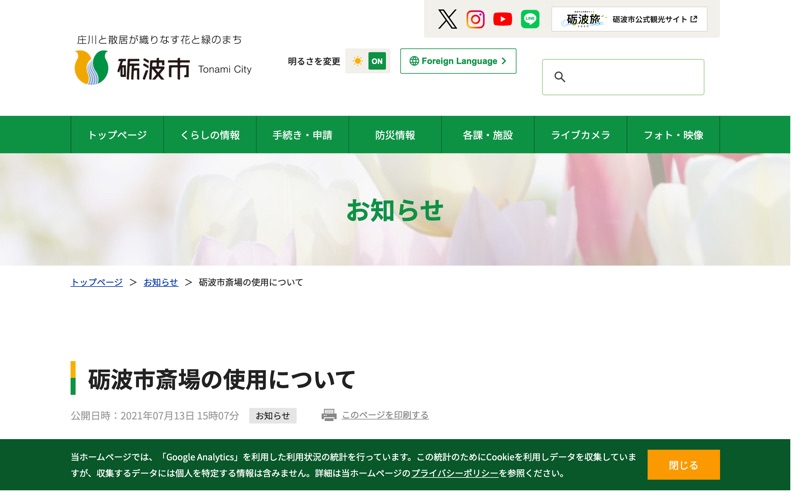
Task: Open the プライバシーポリシー link
Action: [x=455, y=473]
